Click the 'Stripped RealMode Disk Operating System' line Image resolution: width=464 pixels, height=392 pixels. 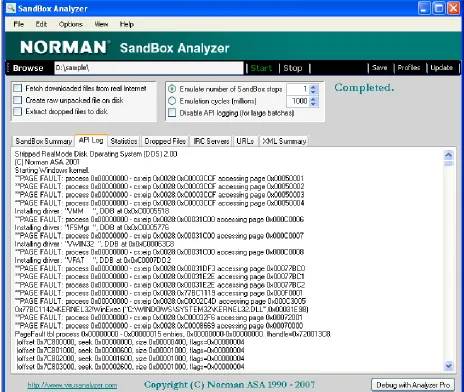[x=96, y=154]
